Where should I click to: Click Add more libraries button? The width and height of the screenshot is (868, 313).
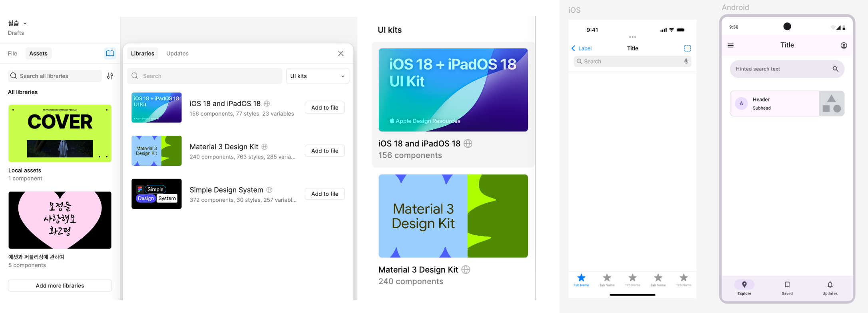(60, 286)
